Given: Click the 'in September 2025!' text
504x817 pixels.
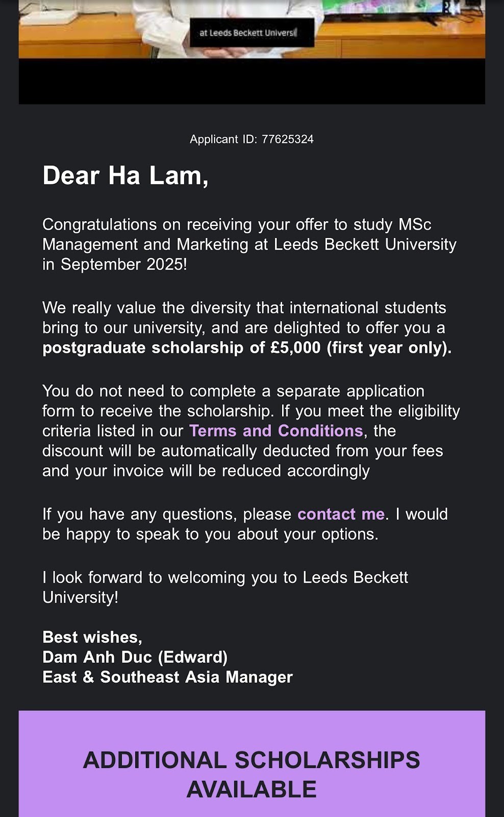Looking at the screenshot, I should [x=115, y=265].
